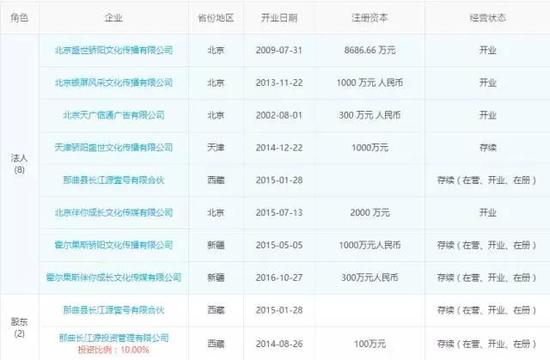This screenshot has height=360, width=550.
Task: Select 北京 region in 2015-07-13 row
Action: [x=216, y=213]
